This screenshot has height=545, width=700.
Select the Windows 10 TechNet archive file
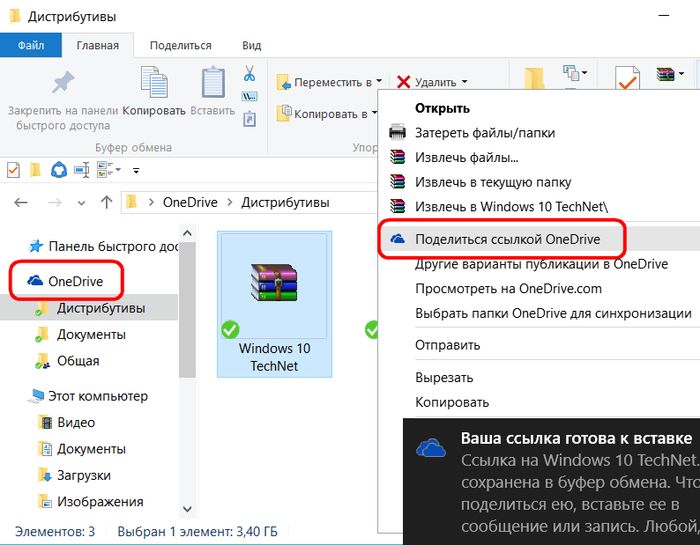pyautogui.click(x=275, y=304)
